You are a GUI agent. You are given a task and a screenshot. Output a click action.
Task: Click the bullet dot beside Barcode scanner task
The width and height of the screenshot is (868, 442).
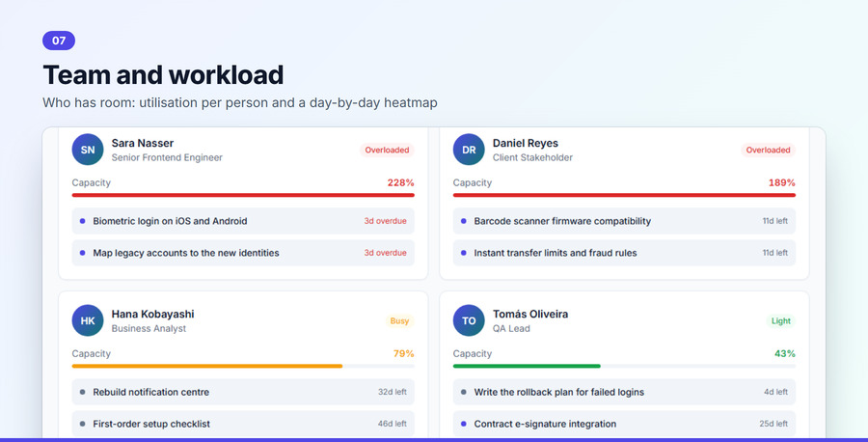464,221
